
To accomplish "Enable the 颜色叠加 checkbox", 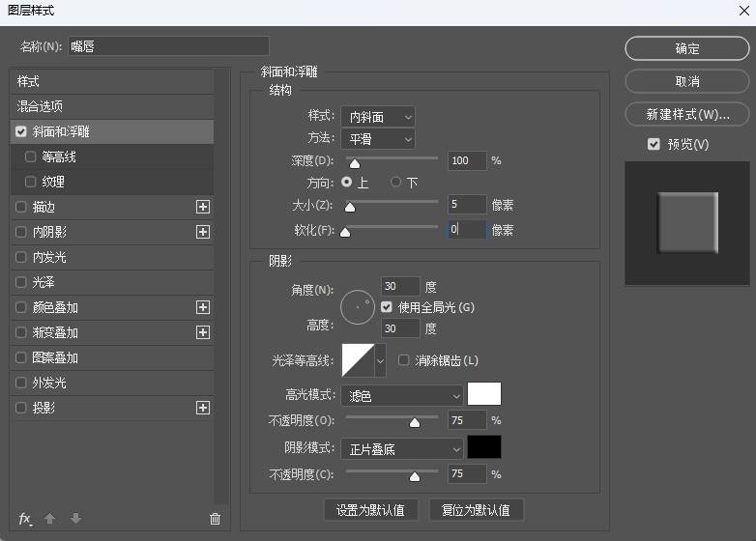I will (x=20, y=307).
